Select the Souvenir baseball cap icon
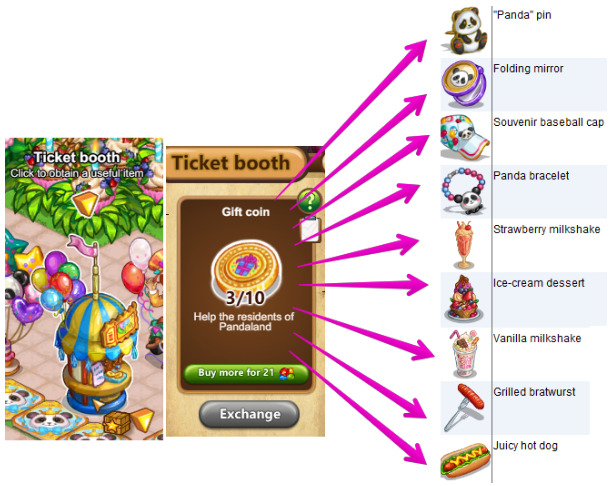 click(464, 138)
